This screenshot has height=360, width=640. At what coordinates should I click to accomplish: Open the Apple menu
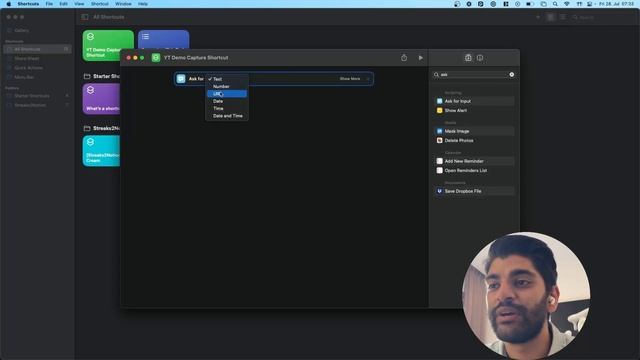(x=9, y=4)
